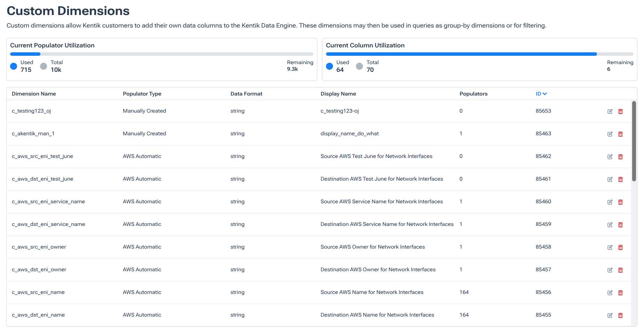644x333 pixels.
Task: Delete the c_aws_dst_eni_name dimension
Action: tap(621, 315)
